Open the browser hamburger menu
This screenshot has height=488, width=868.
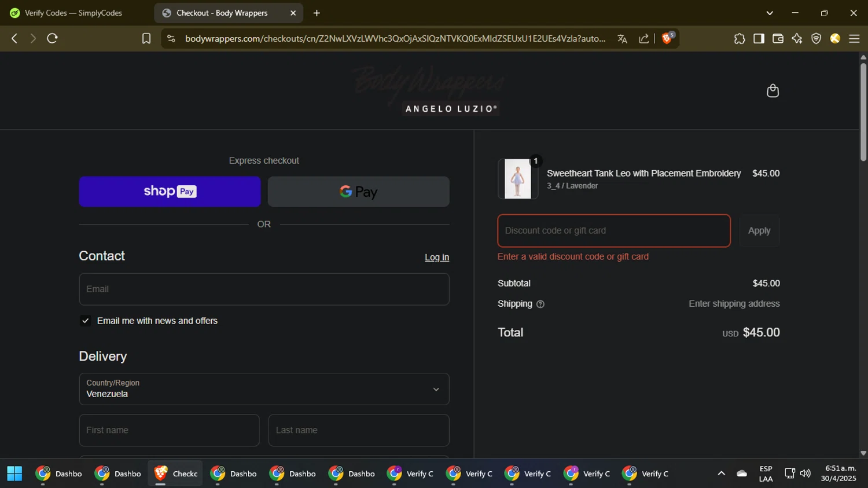[854, 39]
